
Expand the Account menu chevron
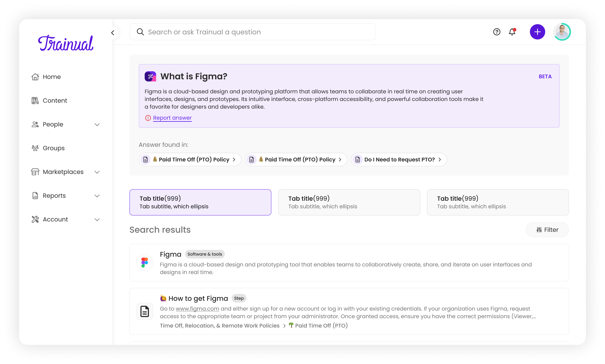point(97,220)
